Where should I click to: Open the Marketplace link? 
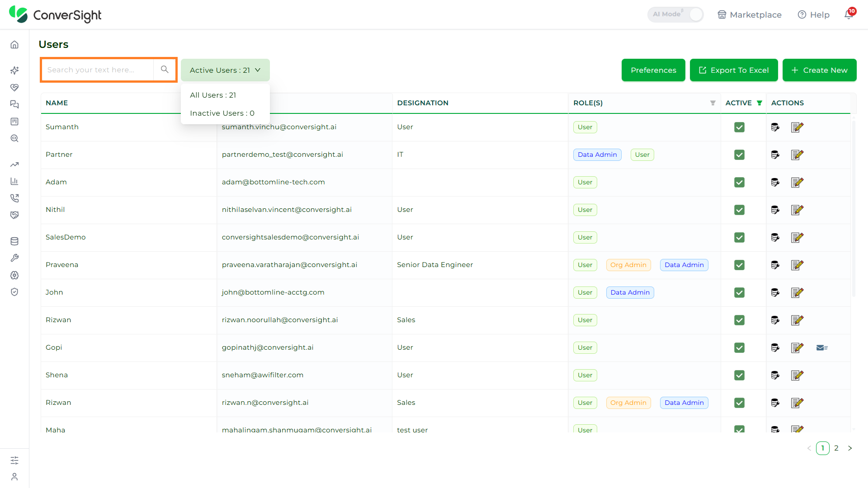click(750, 14)
